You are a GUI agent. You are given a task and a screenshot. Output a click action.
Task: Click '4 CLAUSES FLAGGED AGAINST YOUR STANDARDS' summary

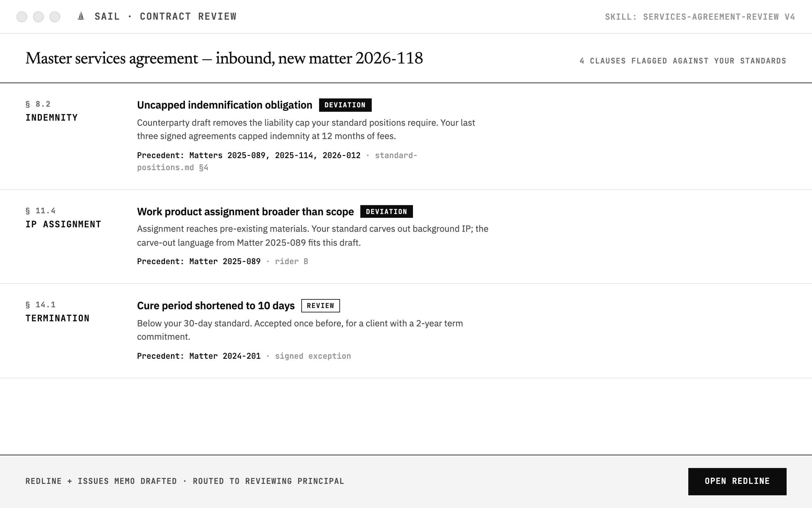(x=683, y=61)
